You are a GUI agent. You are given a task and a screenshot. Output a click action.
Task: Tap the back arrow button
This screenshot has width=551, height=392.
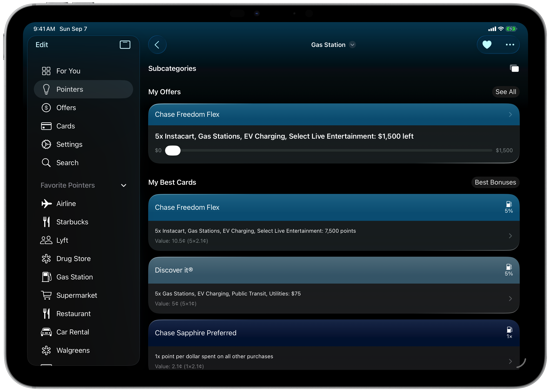click(x=157, y=45)
